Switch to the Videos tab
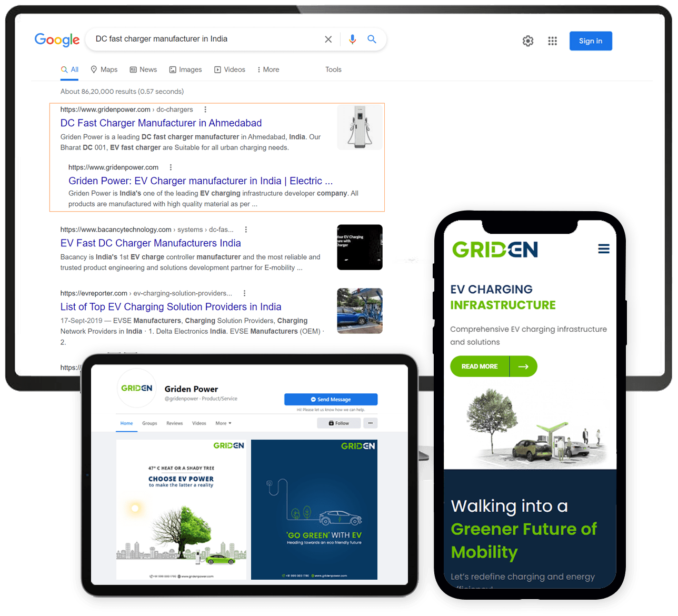This screenshot has height=616, width=678. pyautogui.click(x=230, y=69)
